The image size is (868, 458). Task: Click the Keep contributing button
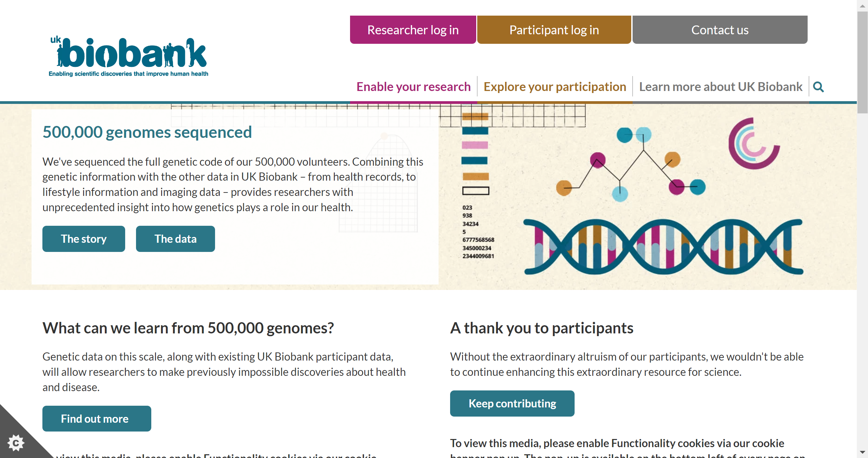[512, 403]
